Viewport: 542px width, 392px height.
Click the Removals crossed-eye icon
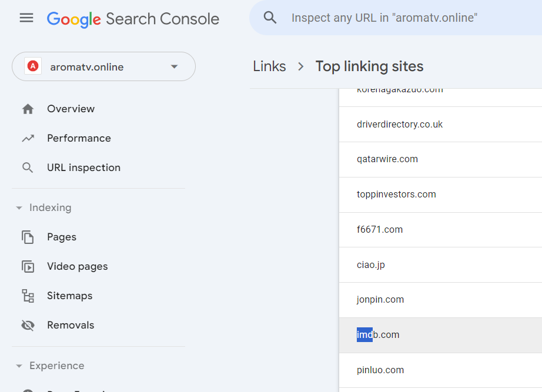click(28, 325)
